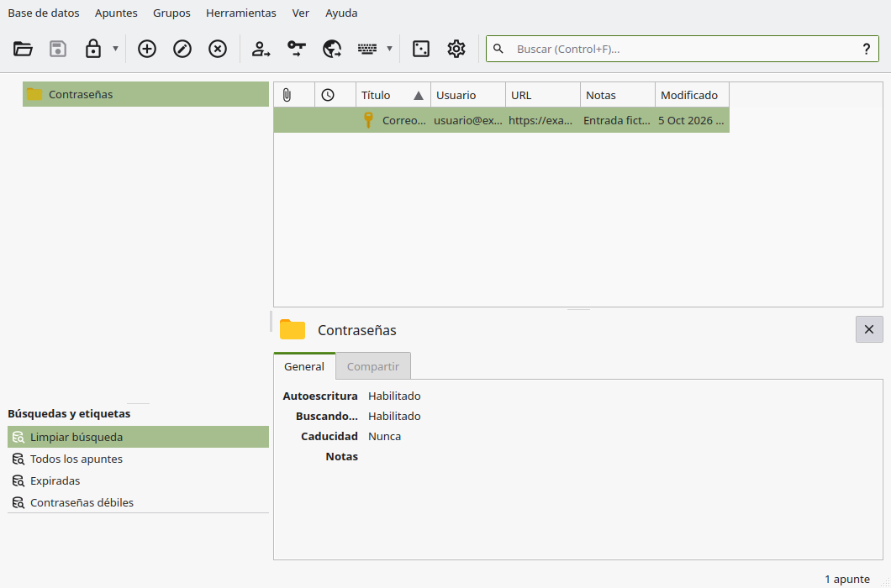The image size is (891, 588).
Task: Expand the lock database dropdown arrow
Action: pos(115,49)
